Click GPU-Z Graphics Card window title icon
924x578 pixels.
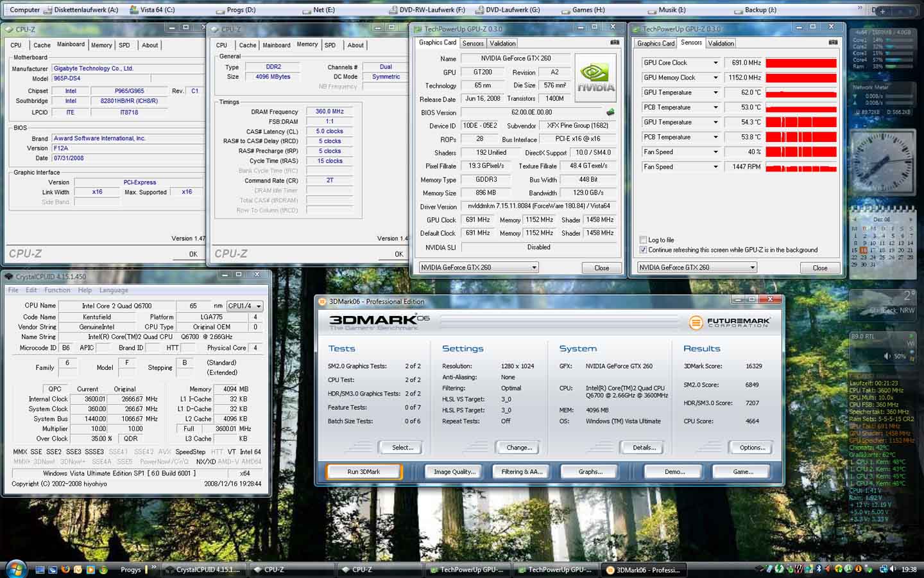(418, 29)
